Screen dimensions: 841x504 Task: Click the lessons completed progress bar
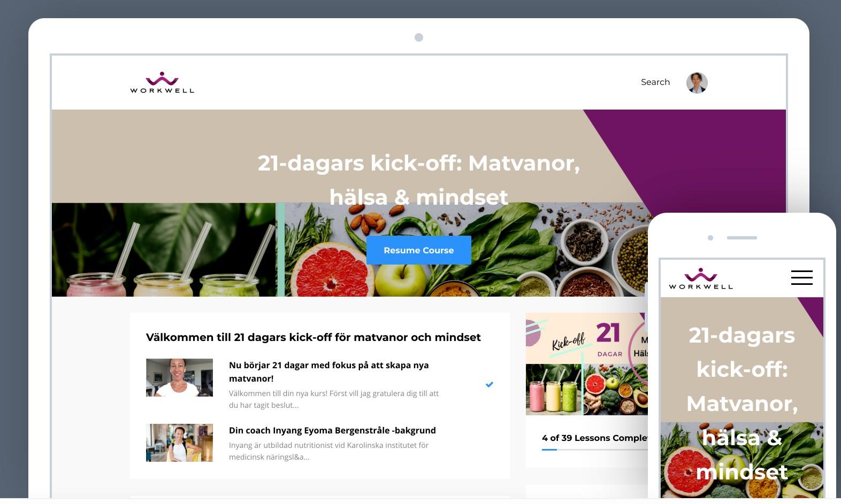594,450
